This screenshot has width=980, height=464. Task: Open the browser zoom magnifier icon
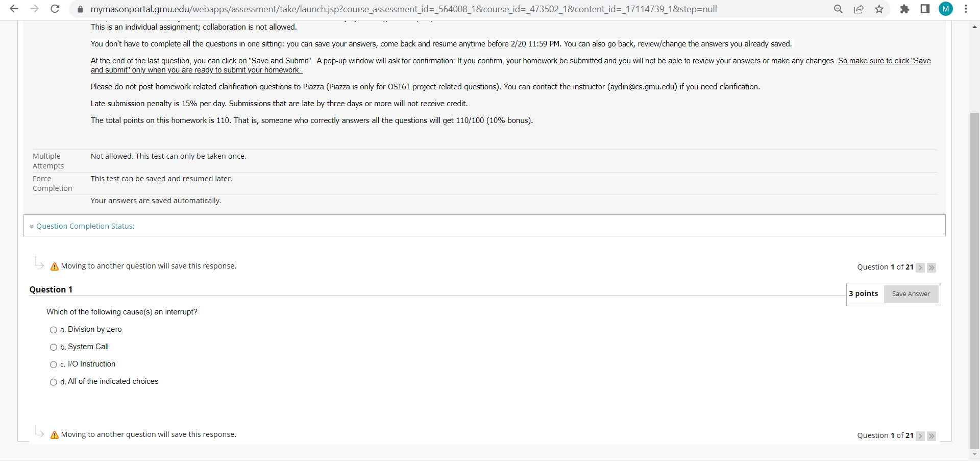(838, 9)
